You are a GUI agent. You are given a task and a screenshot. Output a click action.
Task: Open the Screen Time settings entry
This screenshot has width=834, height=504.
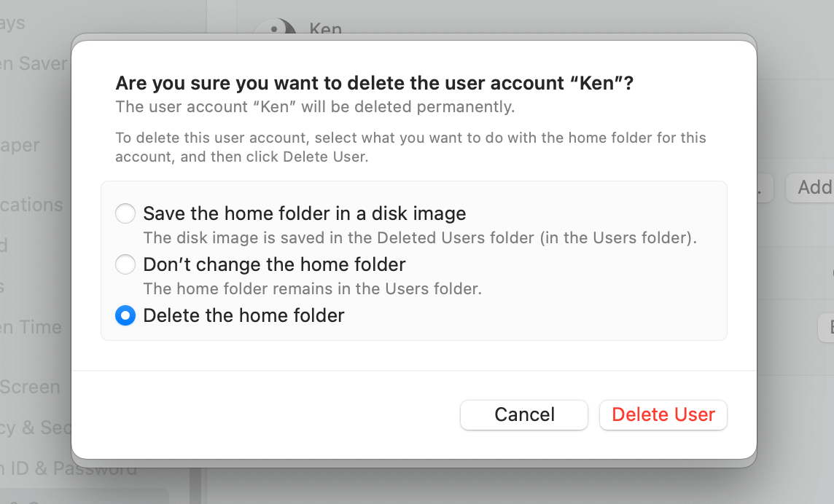click(x=29, y=327)
